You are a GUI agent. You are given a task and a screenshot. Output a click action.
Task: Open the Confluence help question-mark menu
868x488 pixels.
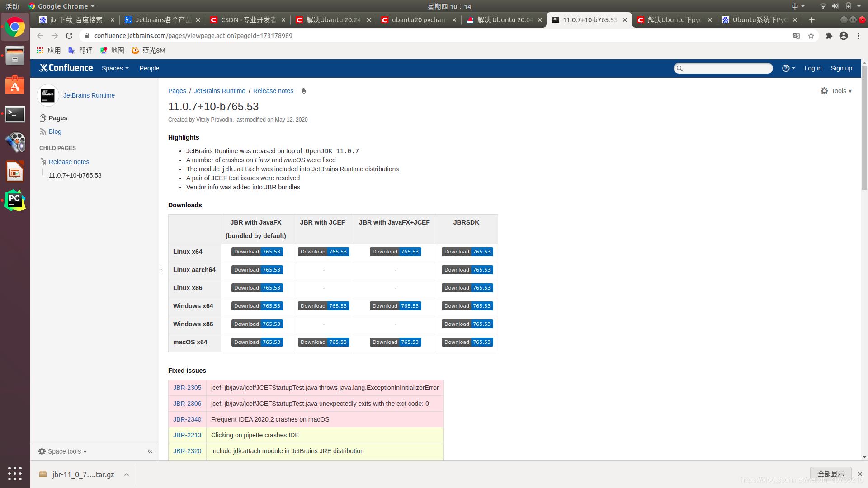click(x=788, y=68)
